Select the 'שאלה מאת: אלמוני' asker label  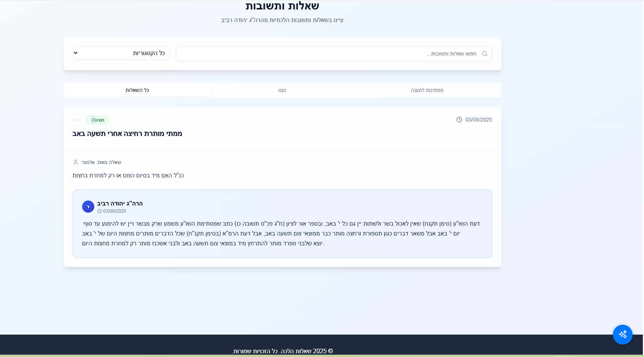(101, 162)
